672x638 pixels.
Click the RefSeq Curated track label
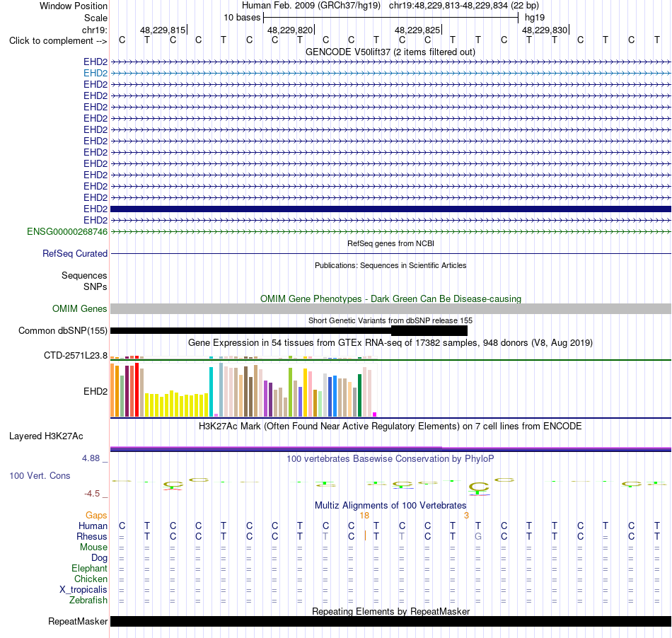pyautogui.click(x=75, y=254)
